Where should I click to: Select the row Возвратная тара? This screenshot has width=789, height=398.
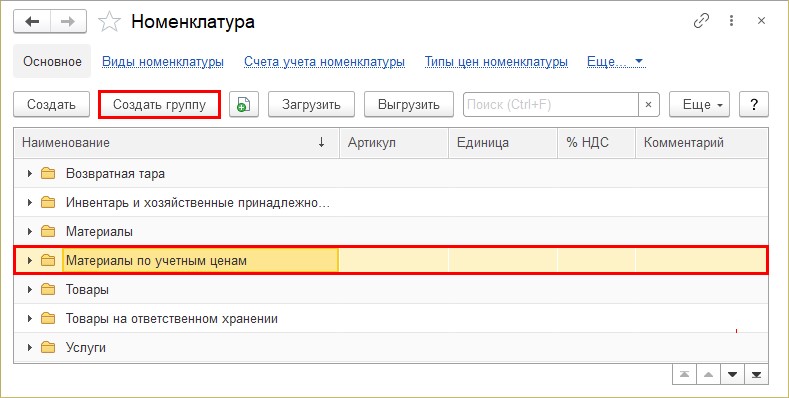coord(391,174)
